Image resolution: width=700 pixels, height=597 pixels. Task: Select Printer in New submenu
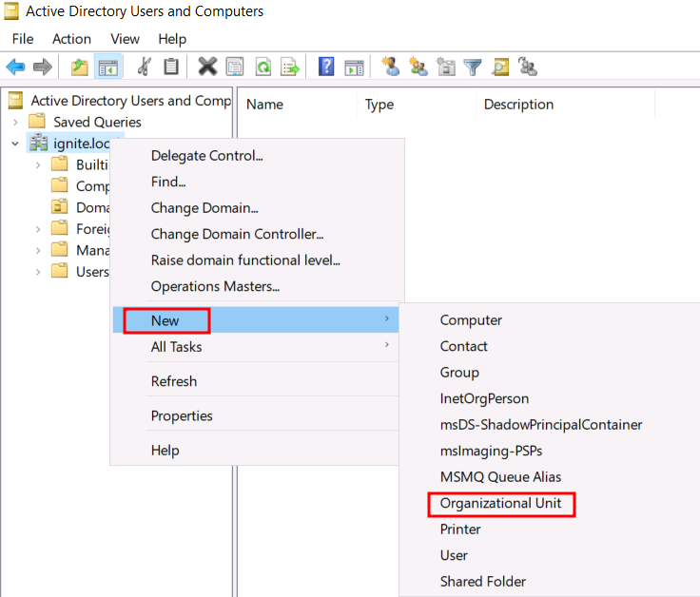460,530
